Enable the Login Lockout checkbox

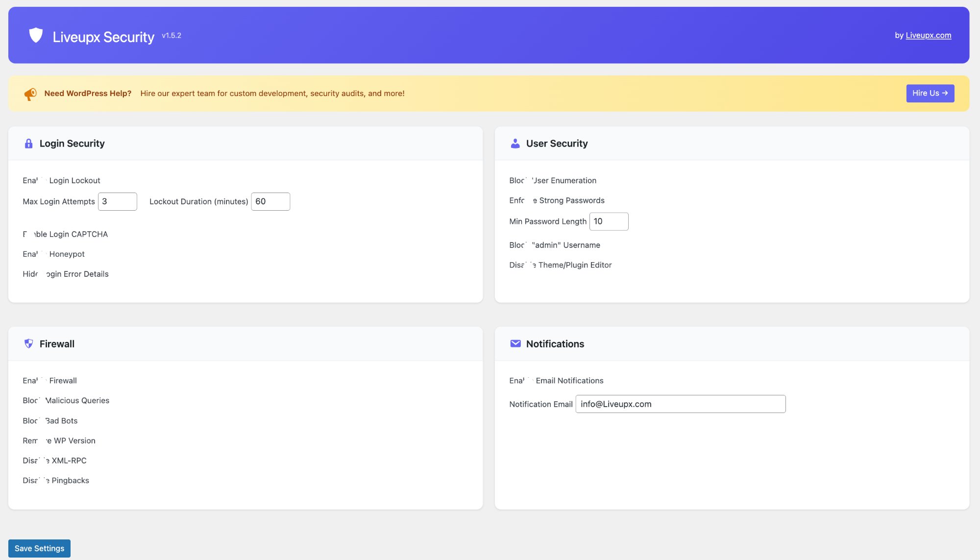[43, 180]
